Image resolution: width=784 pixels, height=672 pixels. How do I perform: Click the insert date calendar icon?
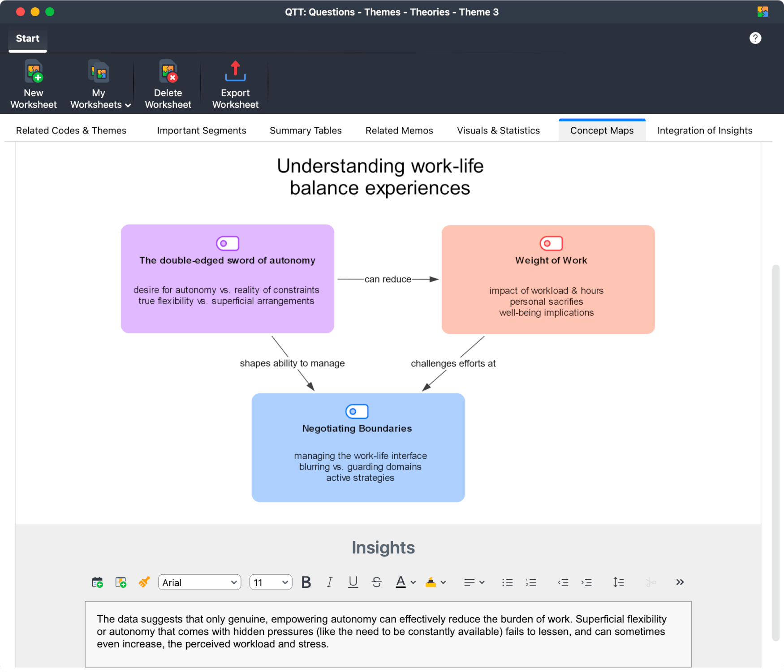pyautogui.click(x=97, y=582)
